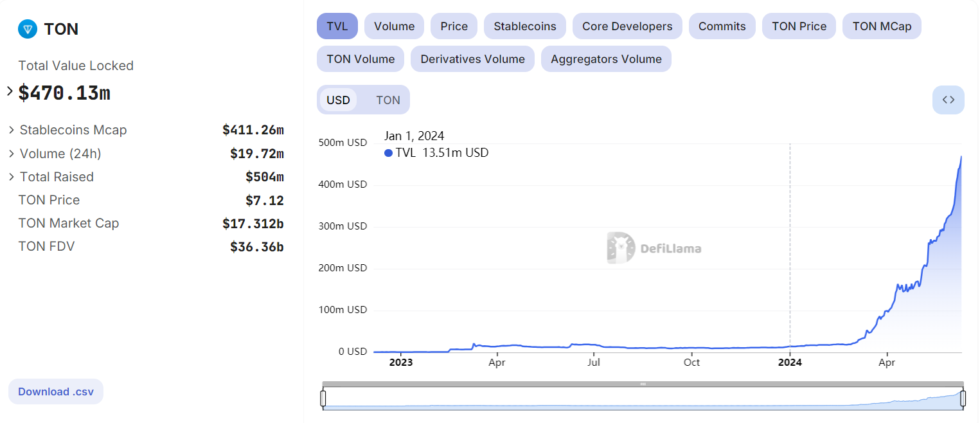Click the TON logo icon

pyautogui.click(x=26, y=28)
